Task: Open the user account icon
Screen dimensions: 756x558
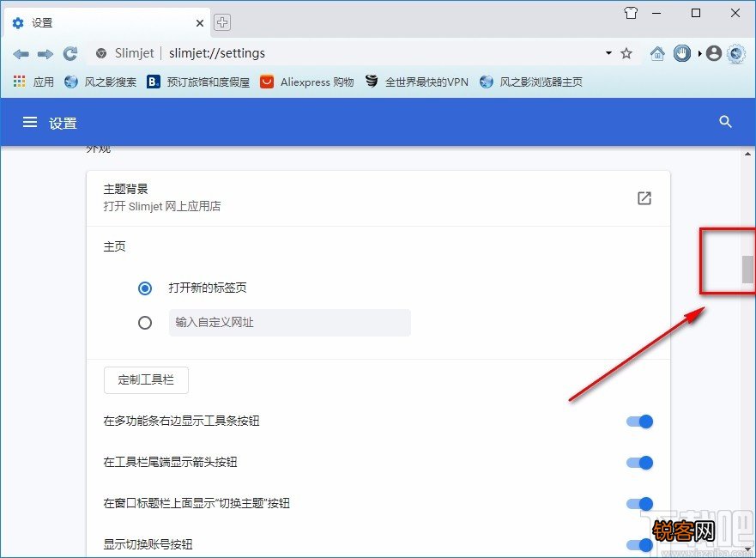Action: (714, 53)
